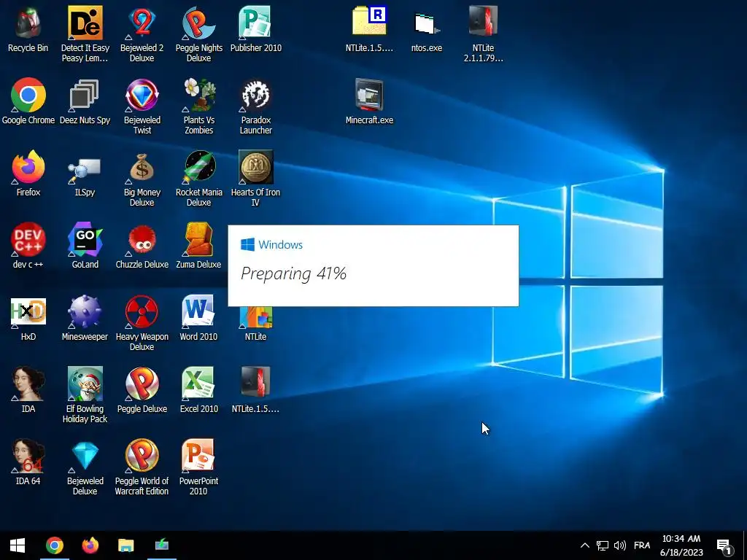Switch to the running setup app in taskbar
The height and width of the screenshot is (560, 747).
point(162,545)
